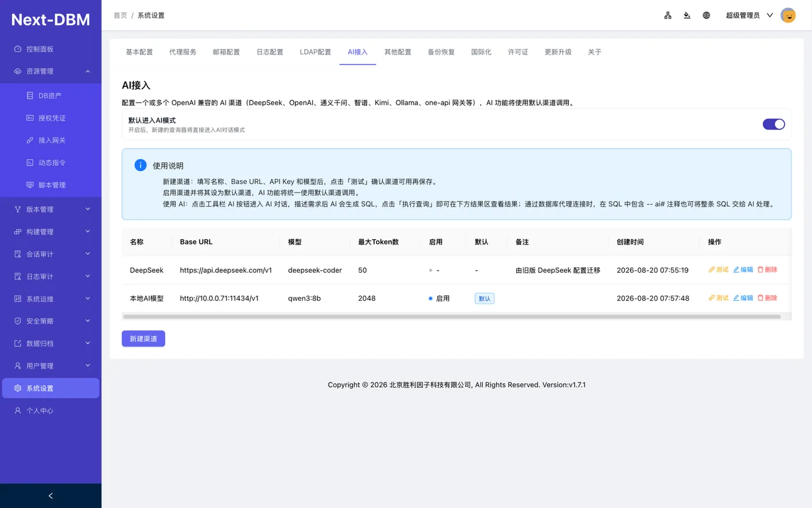Screen dimensions: 812x508
Task: Click the globe language icon
Action: click(x=706, y=16)
